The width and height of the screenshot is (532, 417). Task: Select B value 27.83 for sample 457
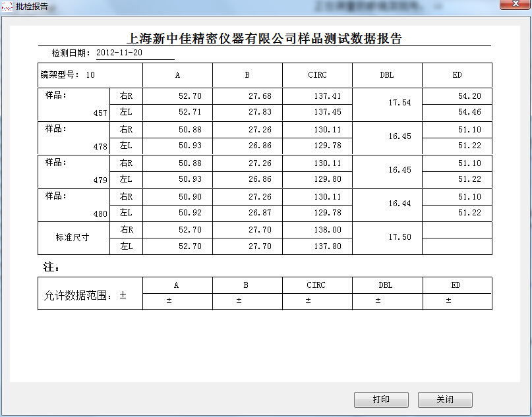point(260,112)
